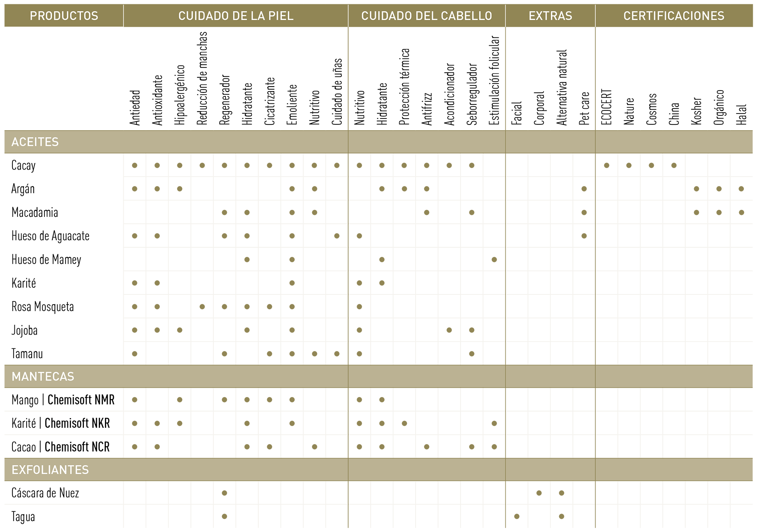Click last hair-care dot in second Mantecas row
This screenshot has width=759, height=532.
[x=494, y=423]
